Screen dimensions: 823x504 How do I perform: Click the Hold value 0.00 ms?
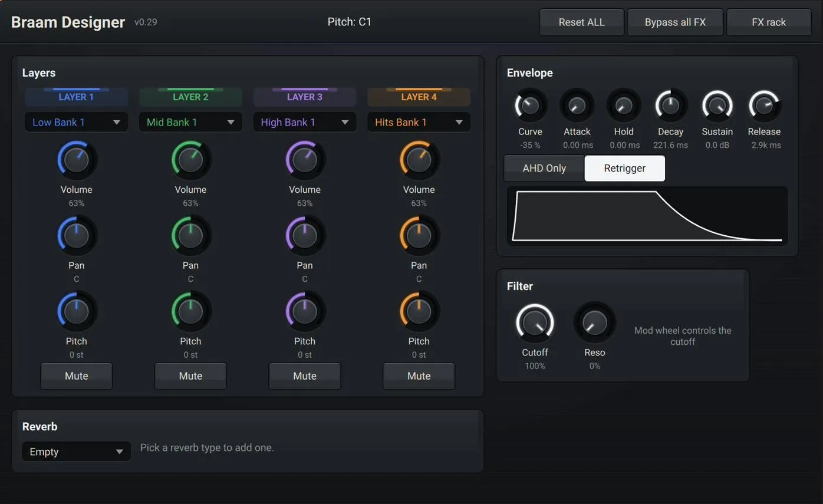pos(624,145)
